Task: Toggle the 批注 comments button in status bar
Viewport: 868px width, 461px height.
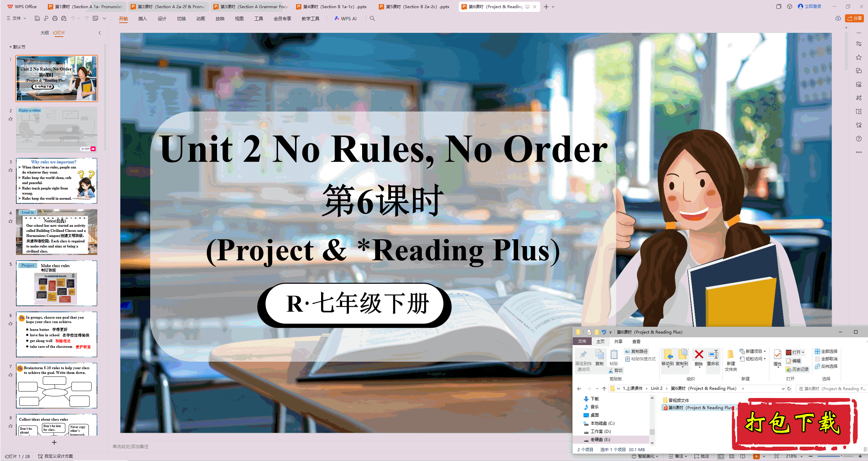Action: (702, 456)
